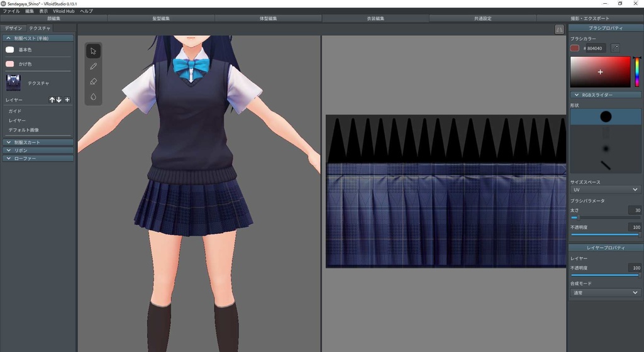Edit the brush opacity value 100
This screenshot has width=644, height=352.
[x=635, y=227]
